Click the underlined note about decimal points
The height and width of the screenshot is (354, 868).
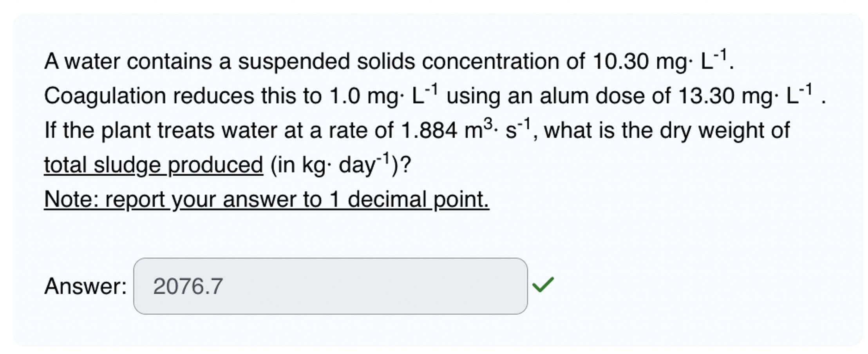[266, 199]
